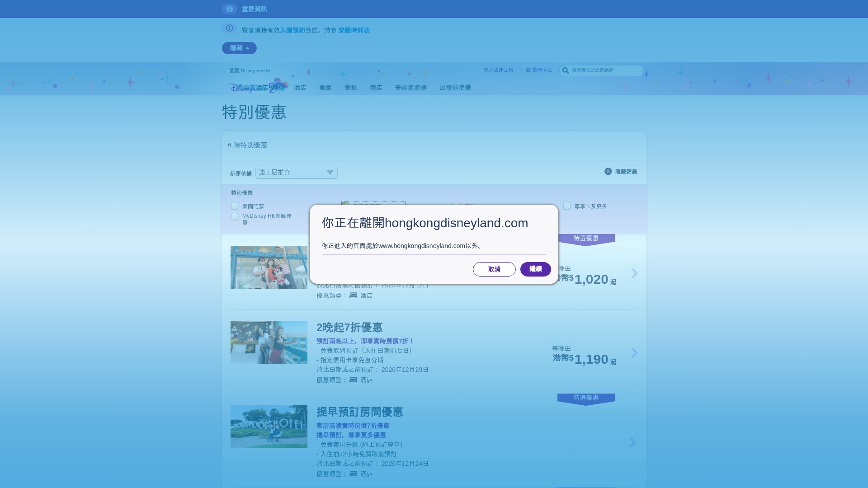
Task: Open the 迪士尼推介 sort dropdown
Action: [x=297, y=172]
